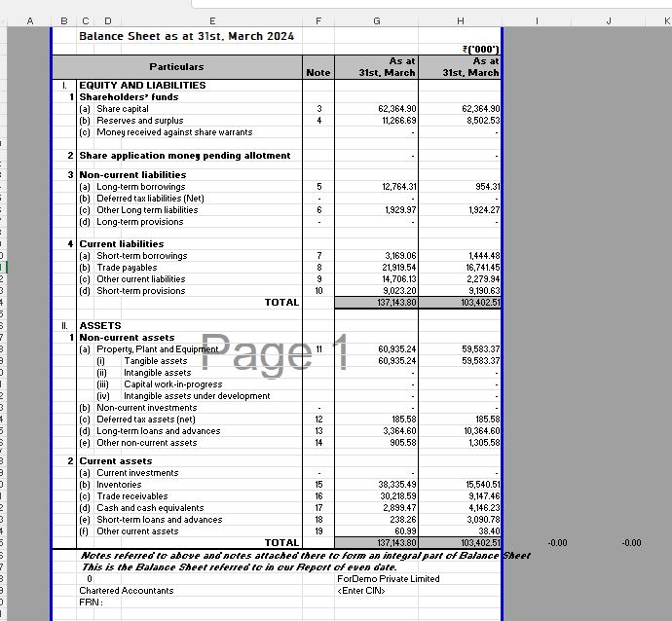Select the 'Chartered Accountants' cell
Screen dimensions: 672x621
point(126,591)
